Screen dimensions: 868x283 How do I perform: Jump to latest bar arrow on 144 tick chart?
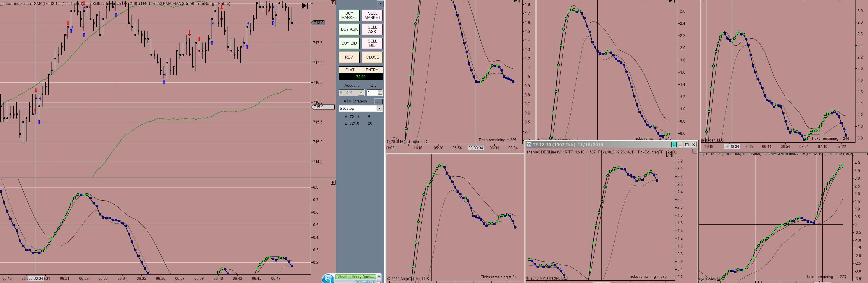pos(305,6)
